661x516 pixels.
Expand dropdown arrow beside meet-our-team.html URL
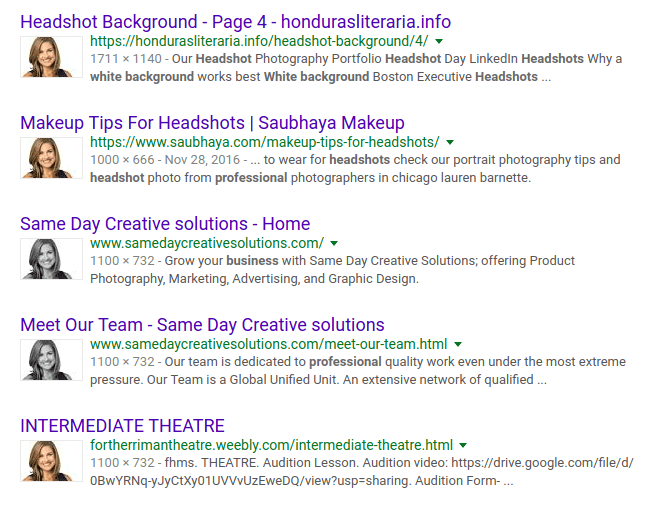click(x=458, y=344)
